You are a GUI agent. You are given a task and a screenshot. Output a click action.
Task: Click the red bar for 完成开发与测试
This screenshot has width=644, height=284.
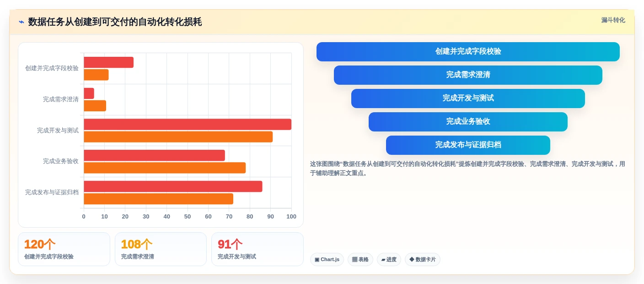point(188,125)
